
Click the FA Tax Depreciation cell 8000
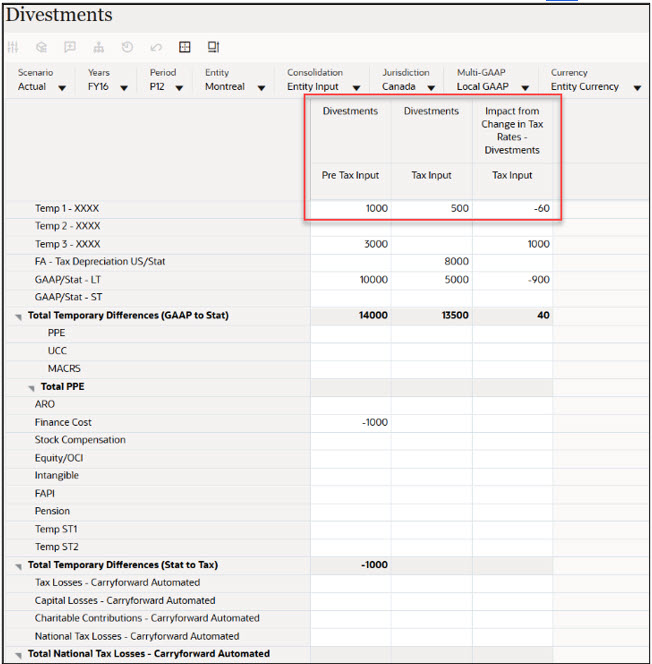click(432, 261)
